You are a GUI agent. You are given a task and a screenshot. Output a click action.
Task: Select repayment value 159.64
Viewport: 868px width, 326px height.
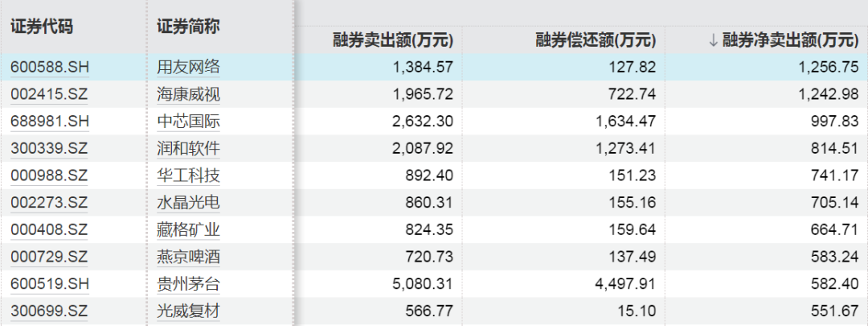click(632, 230)
